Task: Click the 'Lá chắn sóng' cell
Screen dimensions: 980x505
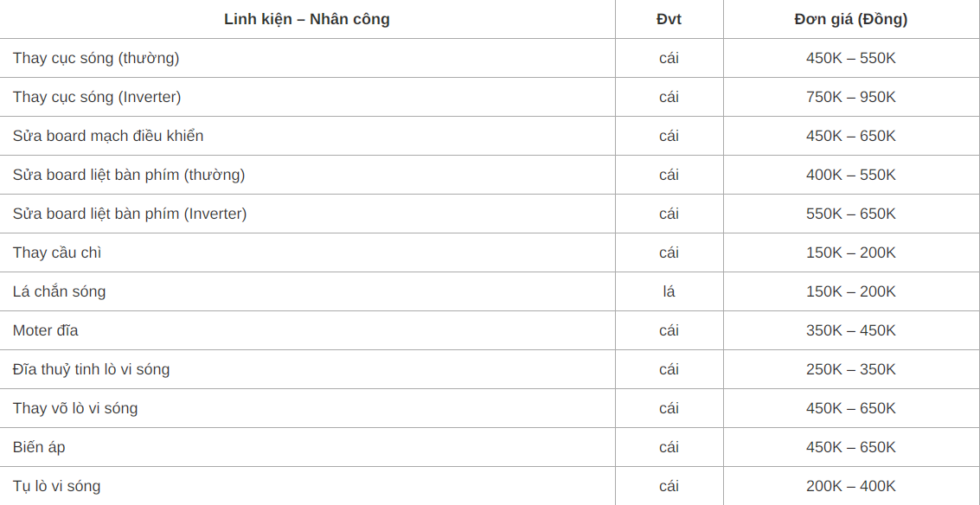Action: tap(307, 291)
